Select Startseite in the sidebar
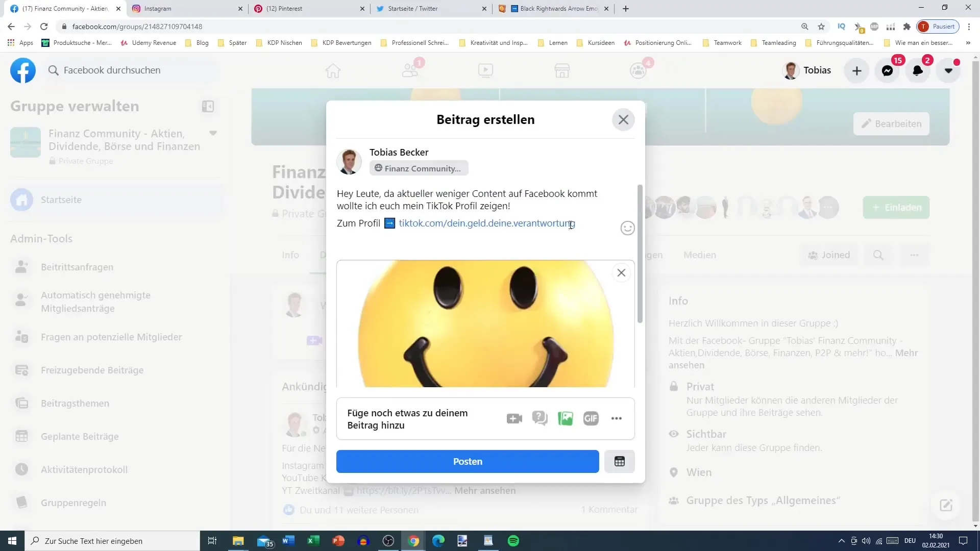 116,200
